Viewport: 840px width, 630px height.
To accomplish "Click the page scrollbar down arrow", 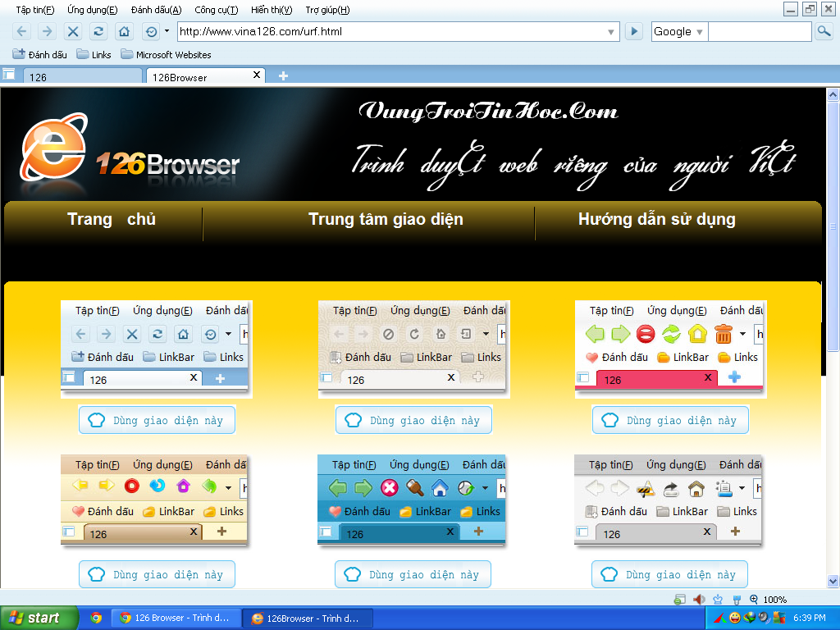I will point(833,582).
